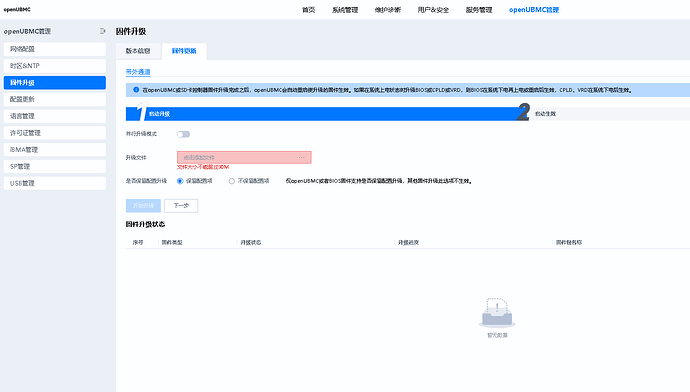Open SP管理 in the sidebar

point(55,166)
